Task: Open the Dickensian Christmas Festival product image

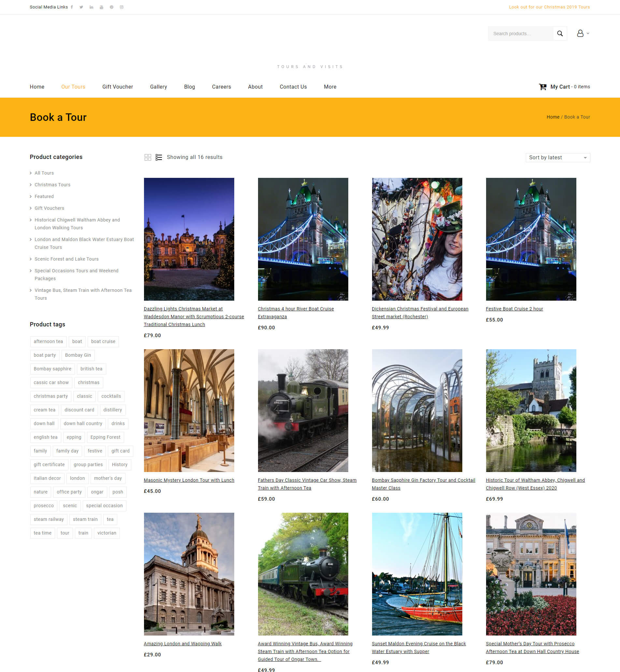Action: (x=417, y=239)
